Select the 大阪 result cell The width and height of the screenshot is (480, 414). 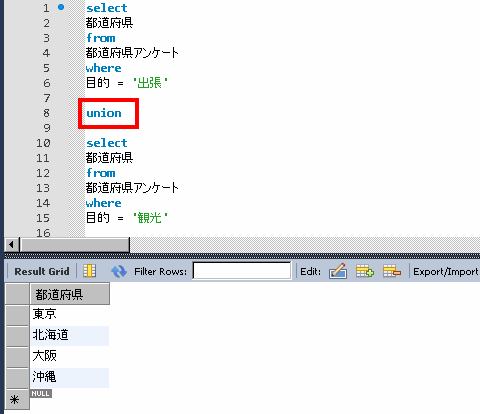70,356
